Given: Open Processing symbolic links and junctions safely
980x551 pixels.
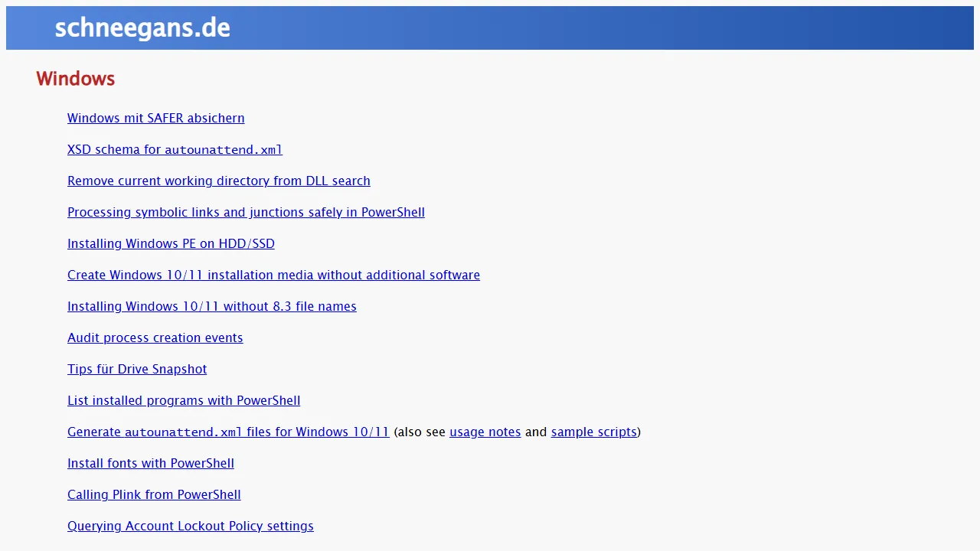Looking at the screenshot, I should [x=246, y=212].
